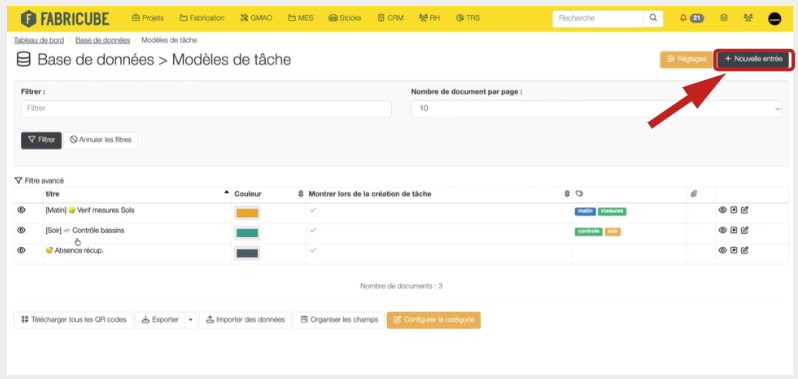This screenshot has width=798, height=379.
Task: Toggle eye icon before Absence récup. title
Action: 21,250
